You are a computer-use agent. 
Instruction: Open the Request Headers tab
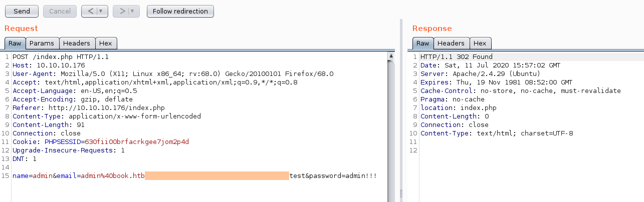point(77,43)
